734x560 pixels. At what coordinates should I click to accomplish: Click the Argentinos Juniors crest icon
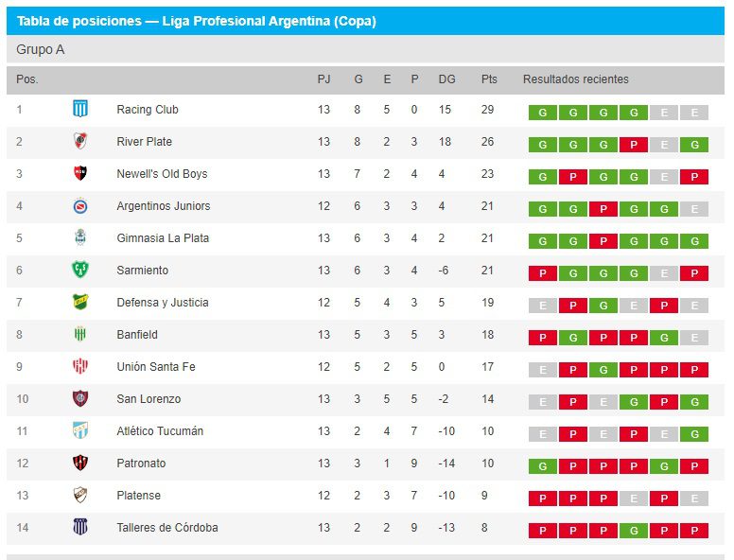click(x=80, y=206)
